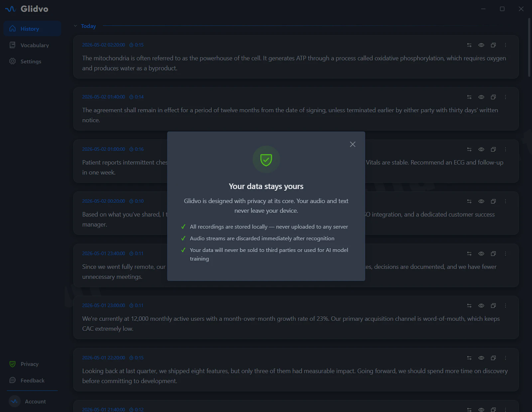Open more options for the 21:40:00 entry

[x=505, y=410]
